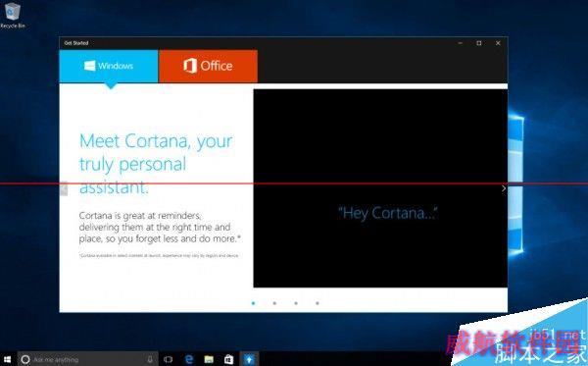This screenshot has height=366, width=588.
Task: Switch to the Office tab
Action: tap(208, 66)
